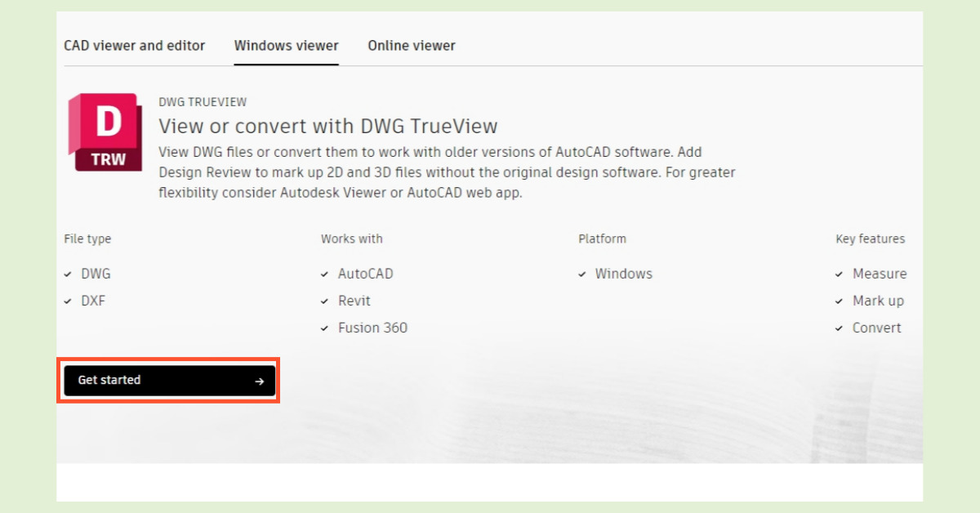Image resolution: width=980 pixels, height=513 pixels.
Task: Click the Get started button
Action: click(x=170, y=381)
